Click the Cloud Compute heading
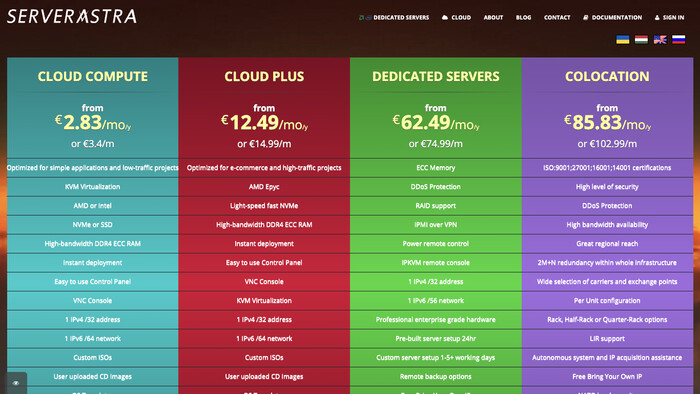This screenshot has height=394, width=700. tap(92, 76)
